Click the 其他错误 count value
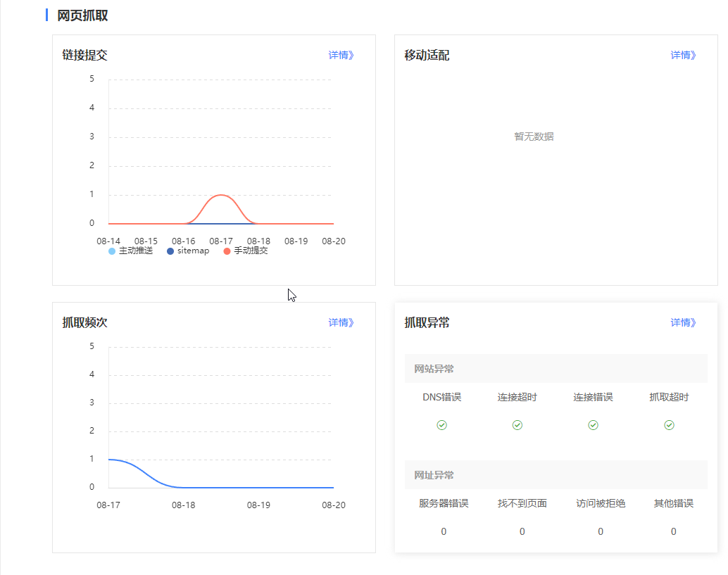 coord(674,531)
